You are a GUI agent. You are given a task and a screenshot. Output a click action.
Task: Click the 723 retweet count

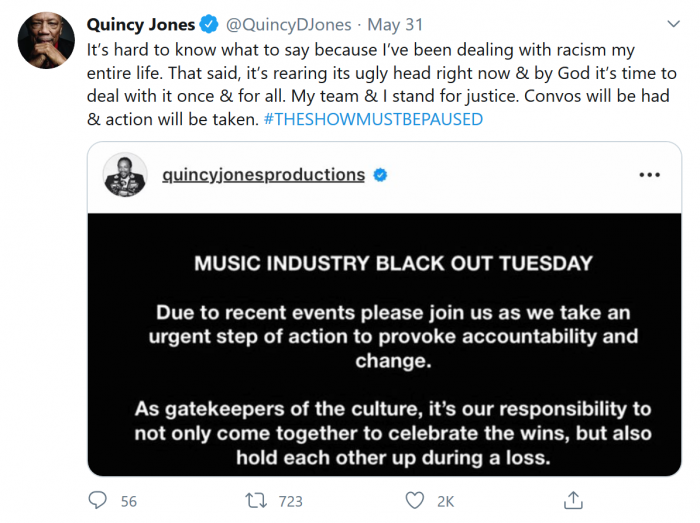click(290, 500)
